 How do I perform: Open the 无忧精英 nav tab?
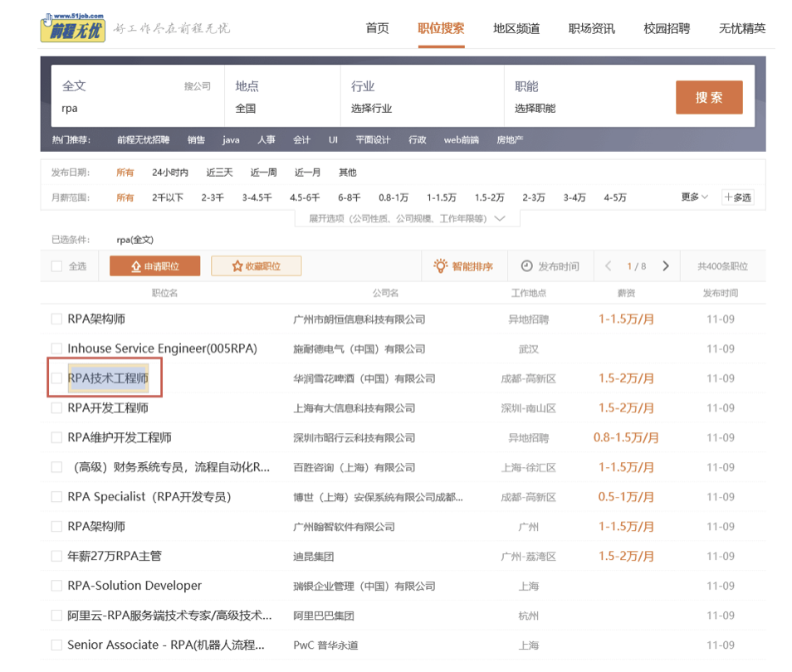[x=742, y=28]
